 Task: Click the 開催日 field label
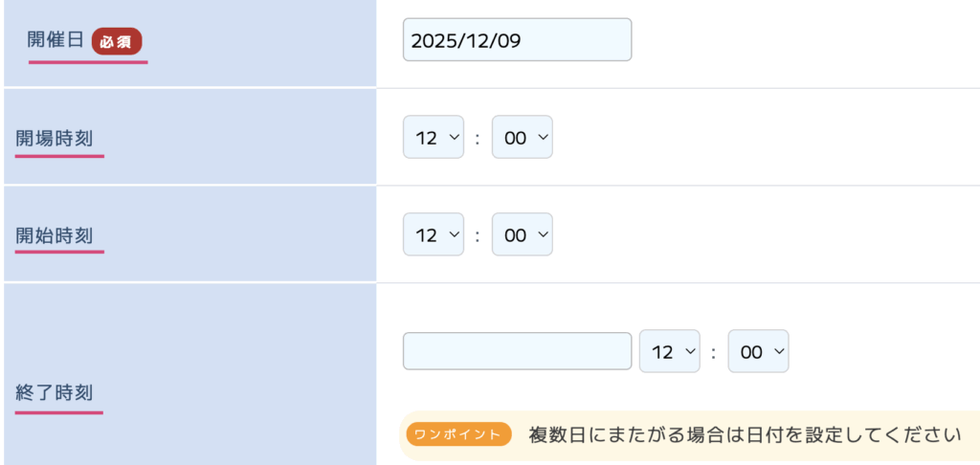click(56, 40)
